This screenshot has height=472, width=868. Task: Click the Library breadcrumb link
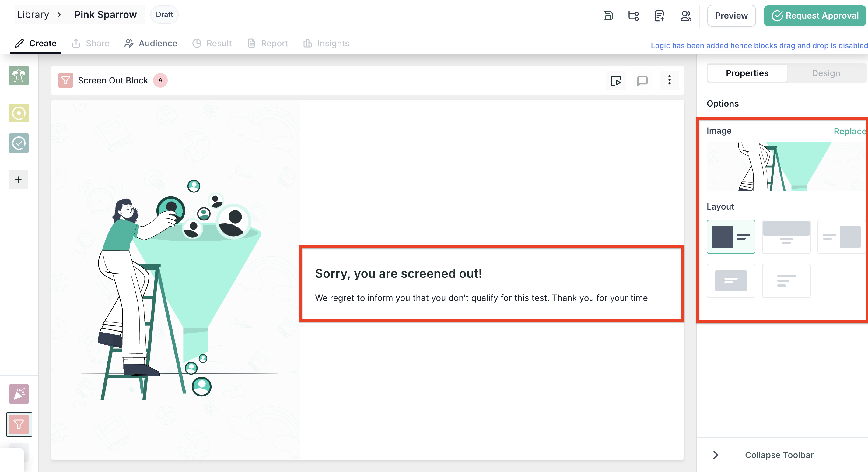pos(33,15)
